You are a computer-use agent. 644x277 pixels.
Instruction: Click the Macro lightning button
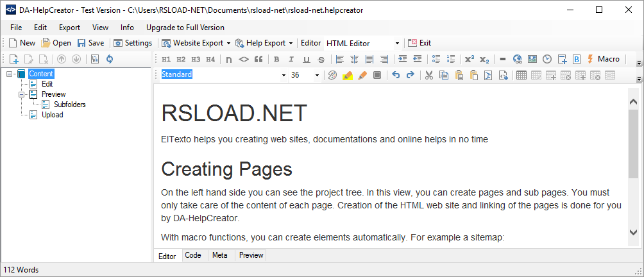coord(603,59)
